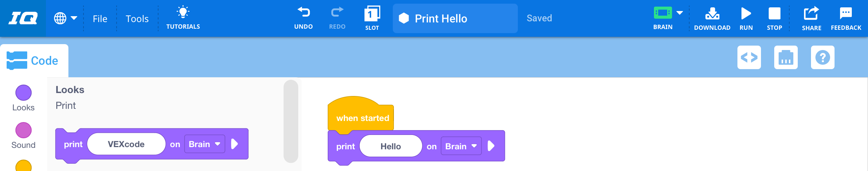Click the Print Hello project name

(x=441, y=19)
